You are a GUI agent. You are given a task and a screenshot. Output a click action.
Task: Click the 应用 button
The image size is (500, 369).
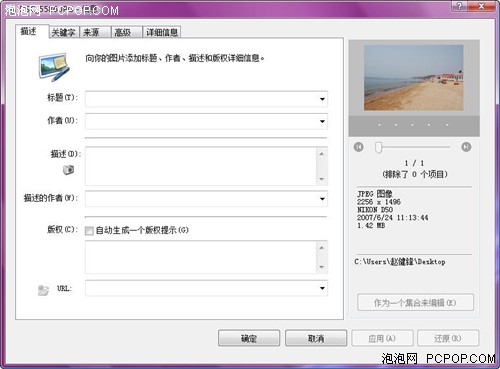[x=382, y=338]
